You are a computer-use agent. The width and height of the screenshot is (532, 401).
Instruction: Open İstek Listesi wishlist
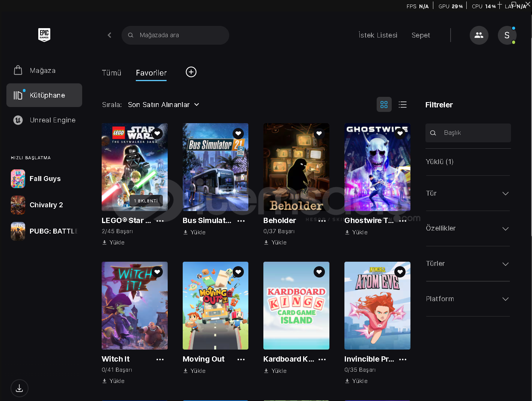click(x=378, y=35)
